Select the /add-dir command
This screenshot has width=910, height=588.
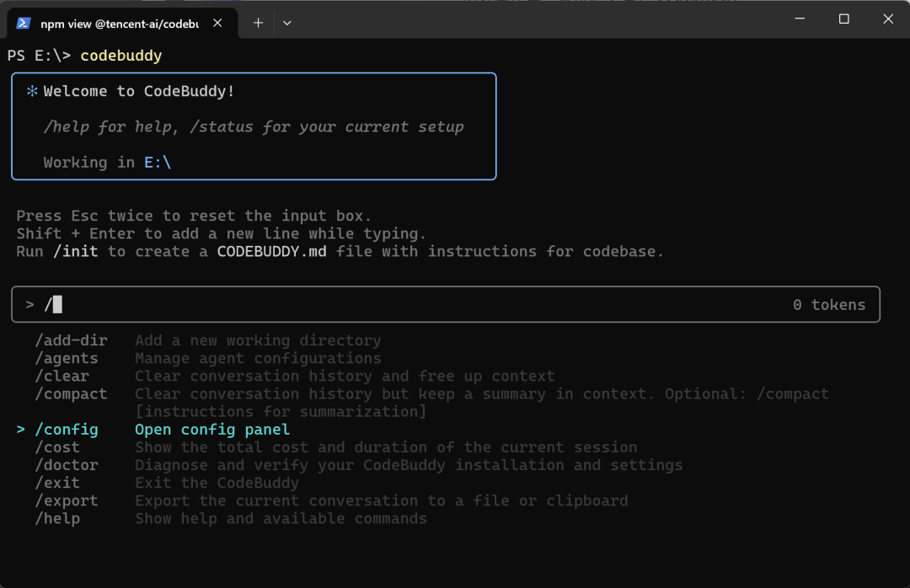point(71,340)
